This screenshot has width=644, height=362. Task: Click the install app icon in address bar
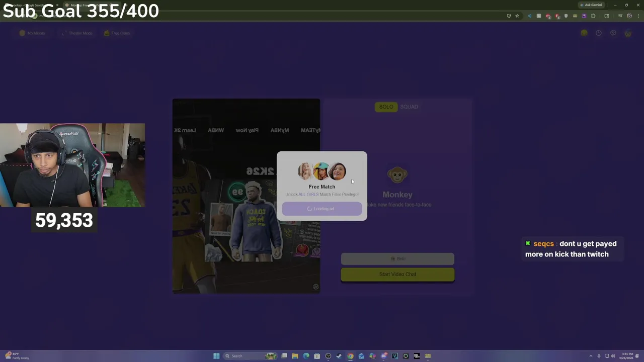pos(509,16)
